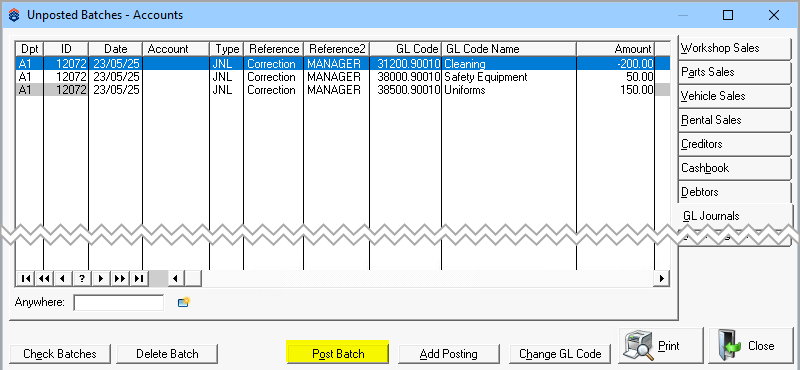800x370 pixels.
Task: Click the Print button
Action: 661,346
